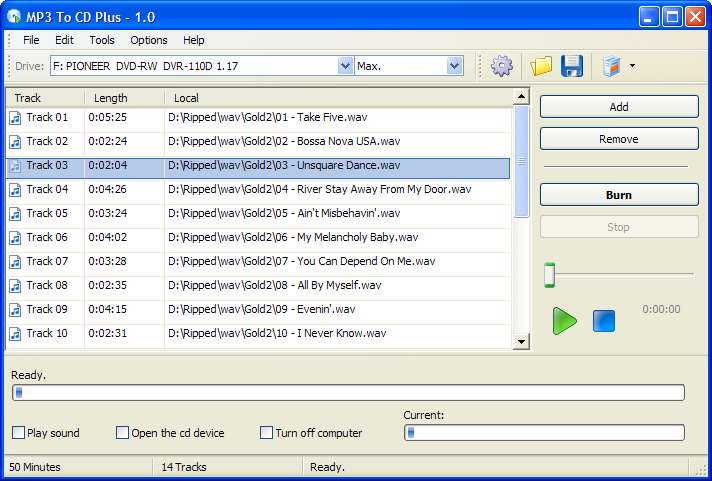Screen dimensions: 712x481
Task: Sort by the Track column header
Action: (x=45, y=98)
